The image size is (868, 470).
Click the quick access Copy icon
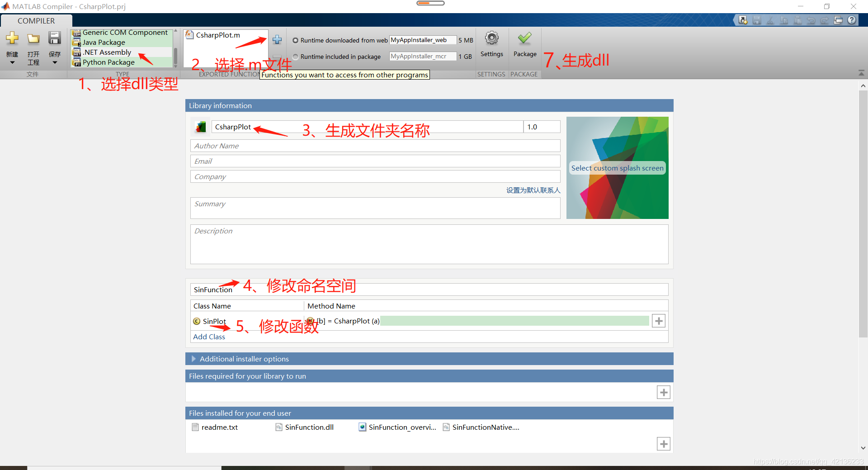coord(784,20)
